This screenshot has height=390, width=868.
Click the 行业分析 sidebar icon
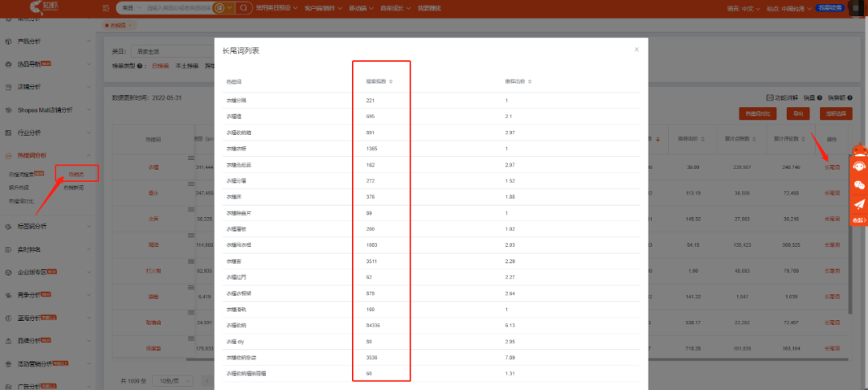point(8,133)
